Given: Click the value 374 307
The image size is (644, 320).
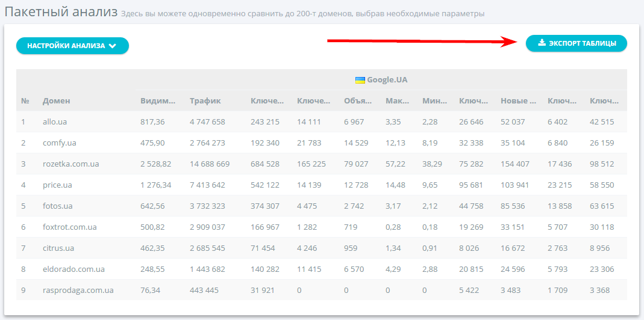Looking at the screenshot, I should coord(265,206).
